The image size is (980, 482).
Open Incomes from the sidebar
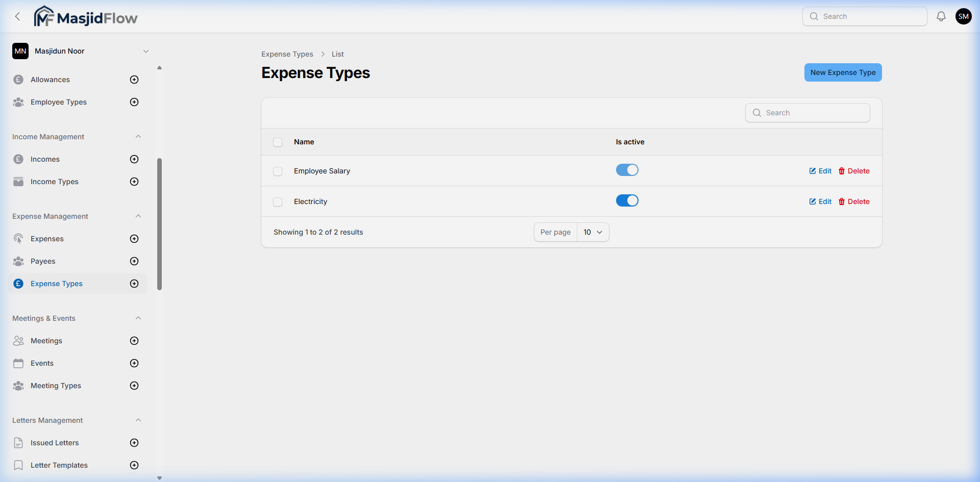click(x=45, y=159)
